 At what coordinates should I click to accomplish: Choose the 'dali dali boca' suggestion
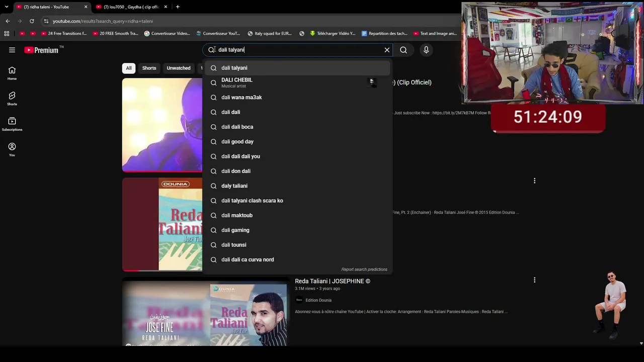[297, 127]
